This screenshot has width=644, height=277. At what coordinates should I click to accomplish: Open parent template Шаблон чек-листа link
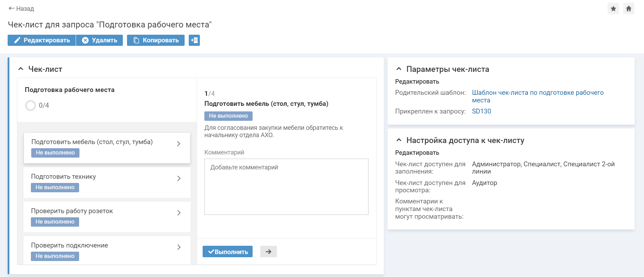(537, 93)
